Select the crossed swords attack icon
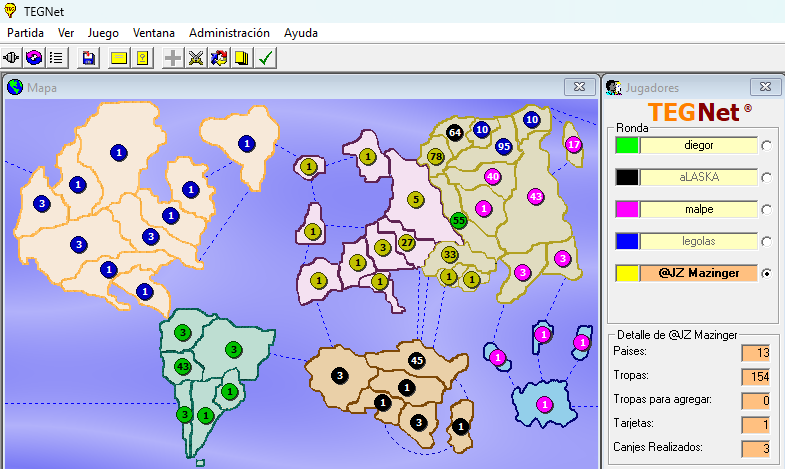 pos(196,58)
